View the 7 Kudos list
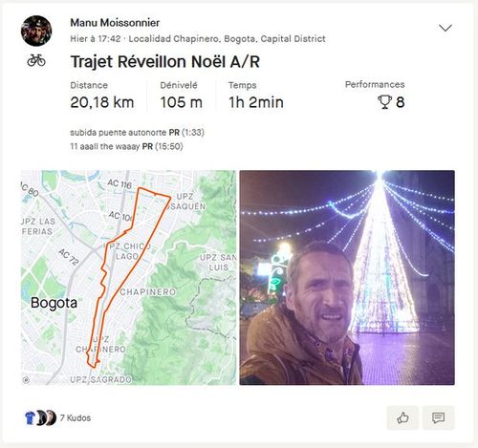 coord(76,417)
